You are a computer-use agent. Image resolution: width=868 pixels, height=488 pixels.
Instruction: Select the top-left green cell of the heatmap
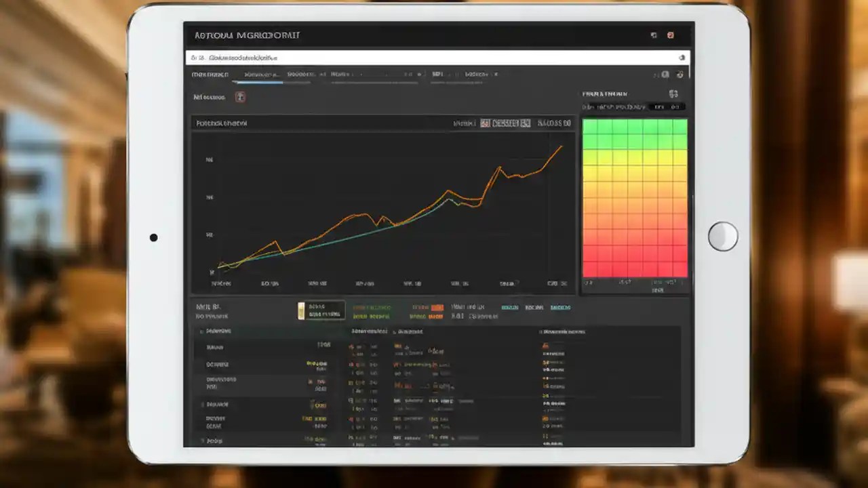point(590,126)
